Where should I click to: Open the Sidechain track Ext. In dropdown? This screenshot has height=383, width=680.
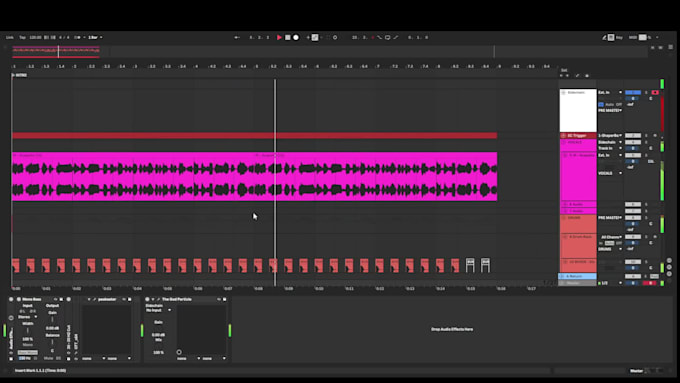click(610, 92)
